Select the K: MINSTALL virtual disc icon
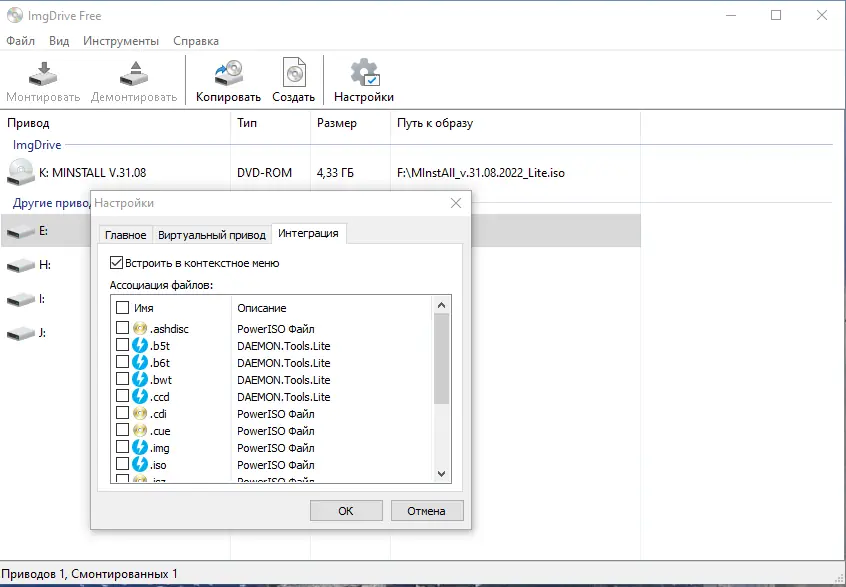846x587 pixels. pyautogui.click(x=21, y=173)
